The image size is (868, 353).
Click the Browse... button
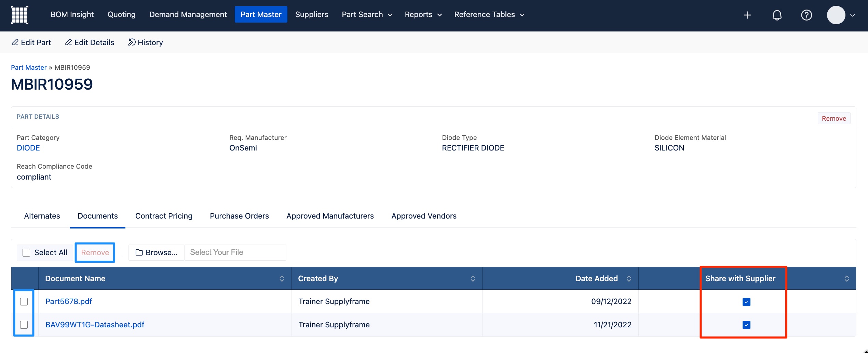[157, 252]
